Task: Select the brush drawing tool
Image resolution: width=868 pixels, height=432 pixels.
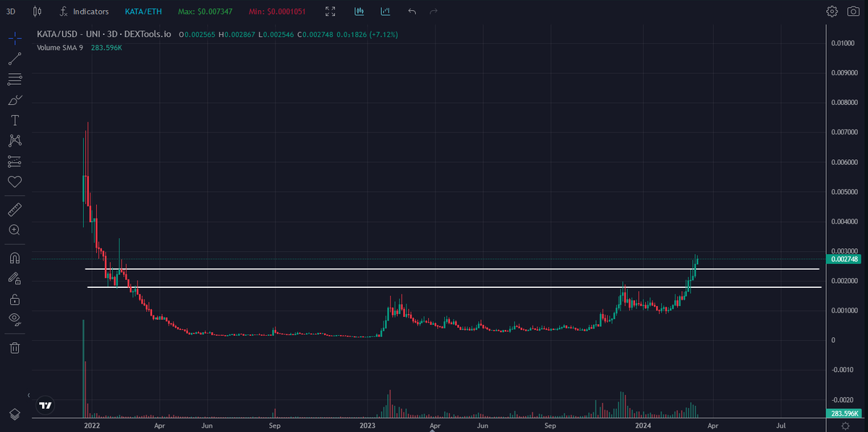Action: pos(14,100)
